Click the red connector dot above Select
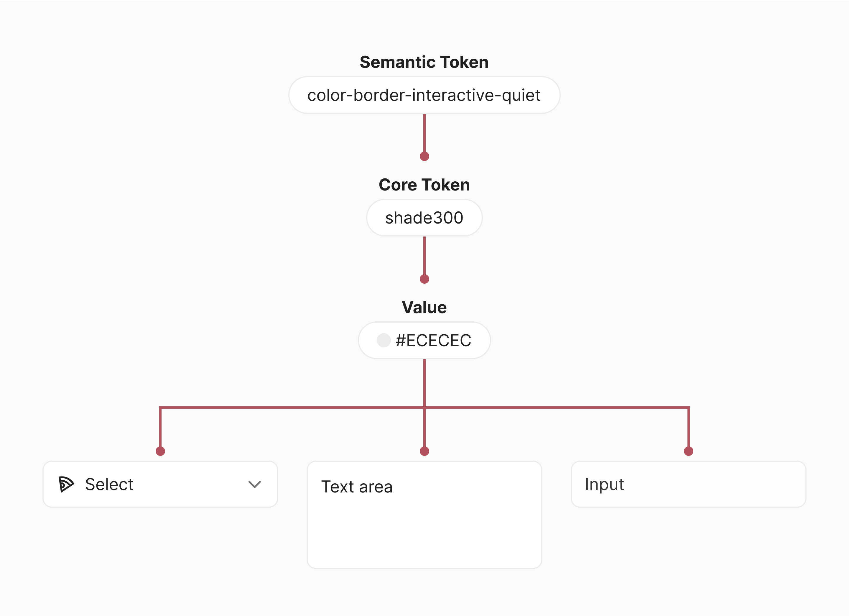This screenshot has height=616, width=849. [160, 451]
